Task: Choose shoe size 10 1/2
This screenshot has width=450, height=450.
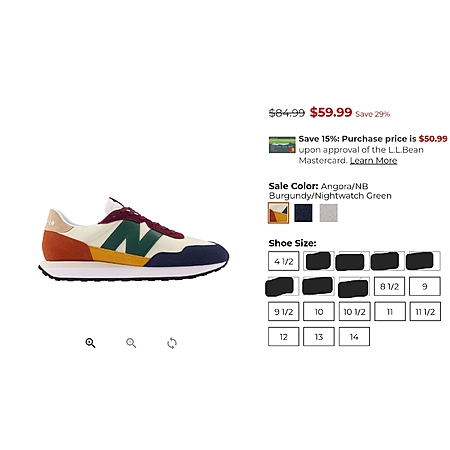Action: pos(354,312)
